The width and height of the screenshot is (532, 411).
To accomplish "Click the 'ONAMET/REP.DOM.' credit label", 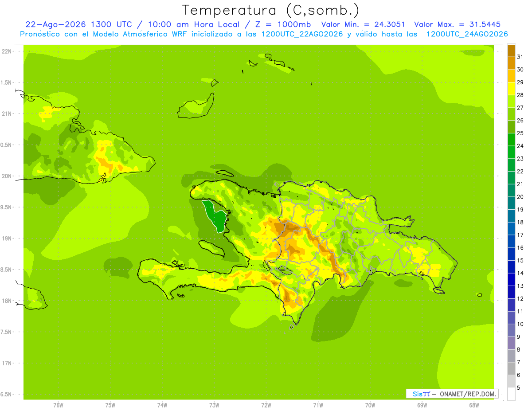I will point(468,394).
